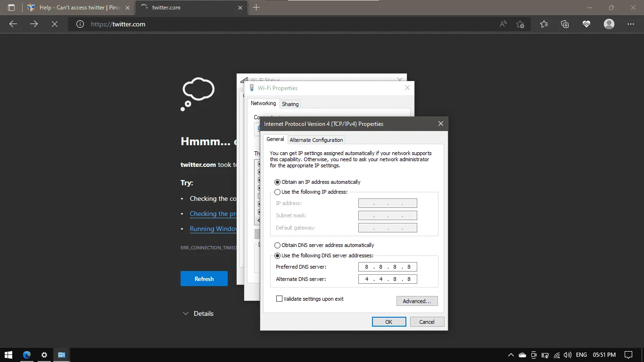The width and height of the screenshot is (644, 362).
Task: Click the IP address input field
Action: 388,203
